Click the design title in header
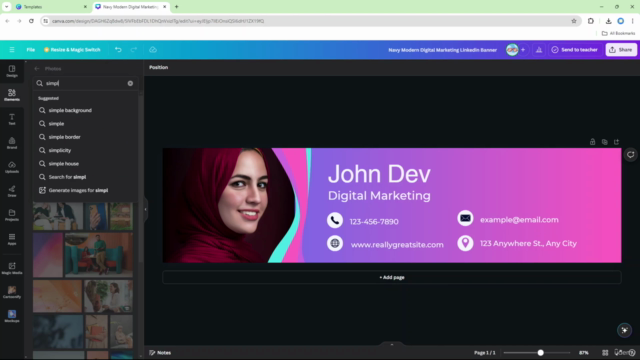The image size is (640, 360). pyautogui.click(x=442, y=50)
